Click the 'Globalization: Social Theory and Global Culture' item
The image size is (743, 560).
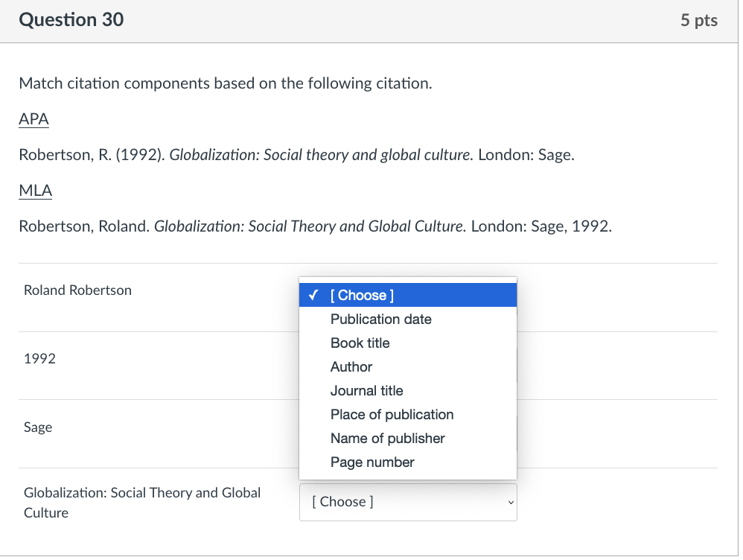click(x=141, y=502)
